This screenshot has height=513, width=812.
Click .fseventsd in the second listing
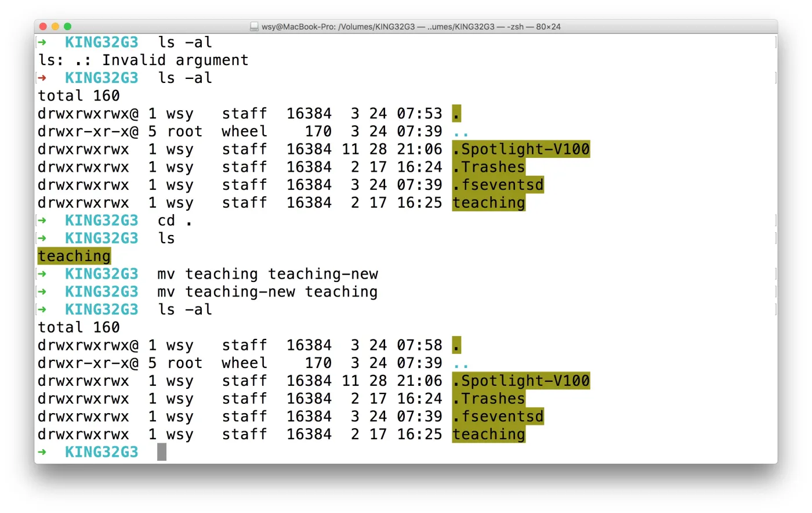498,417
